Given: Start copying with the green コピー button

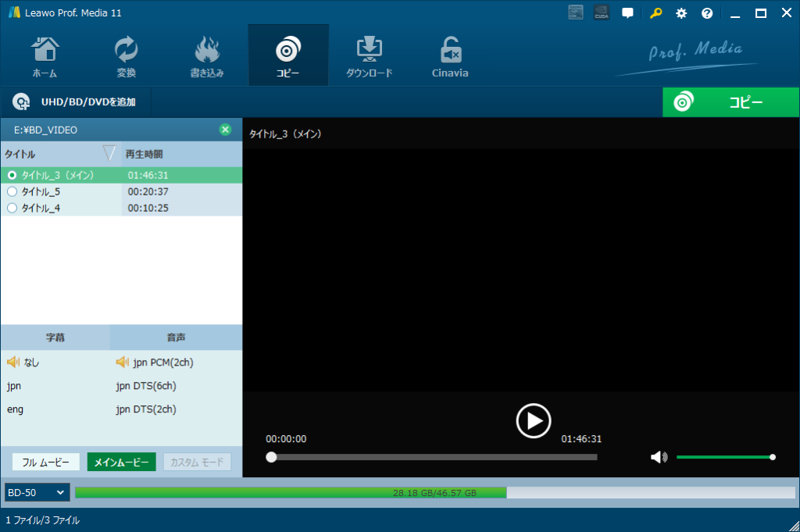Looking at the screenshot, I should [730, 102].
